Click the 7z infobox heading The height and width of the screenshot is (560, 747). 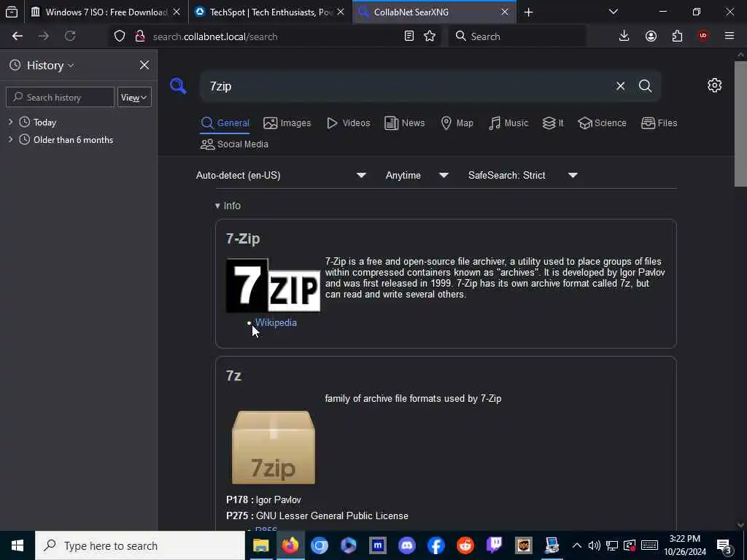tap(233, 376)
